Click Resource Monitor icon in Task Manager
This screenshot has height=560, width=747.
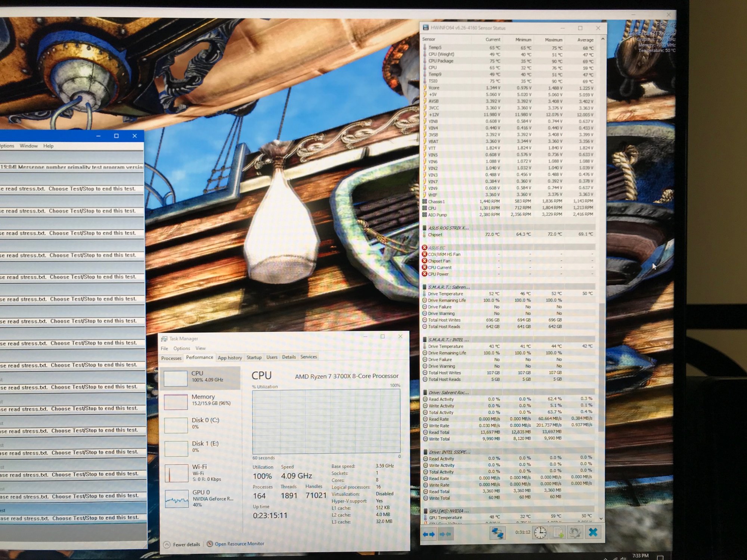coord(210,544)
